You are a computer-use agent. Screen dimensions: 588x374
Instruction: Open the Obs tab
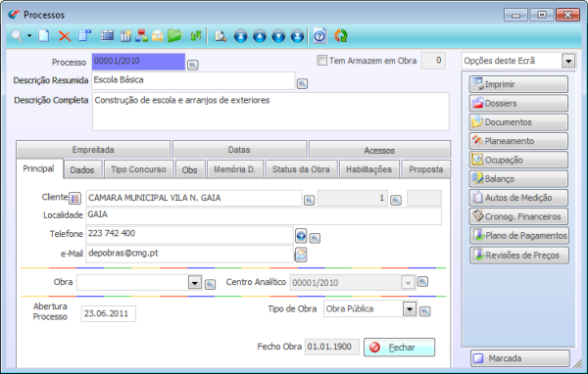(190, 169)
